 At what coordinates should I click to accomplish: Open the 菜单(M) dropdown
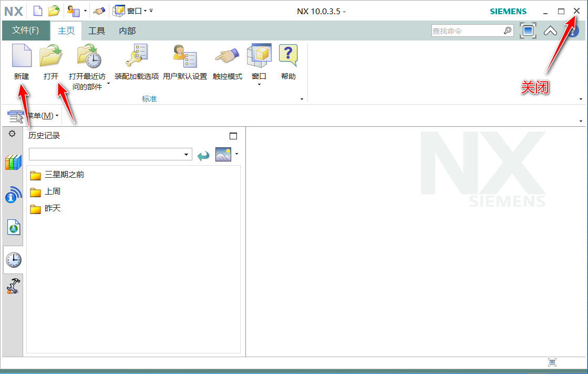(x=44, y=116)
